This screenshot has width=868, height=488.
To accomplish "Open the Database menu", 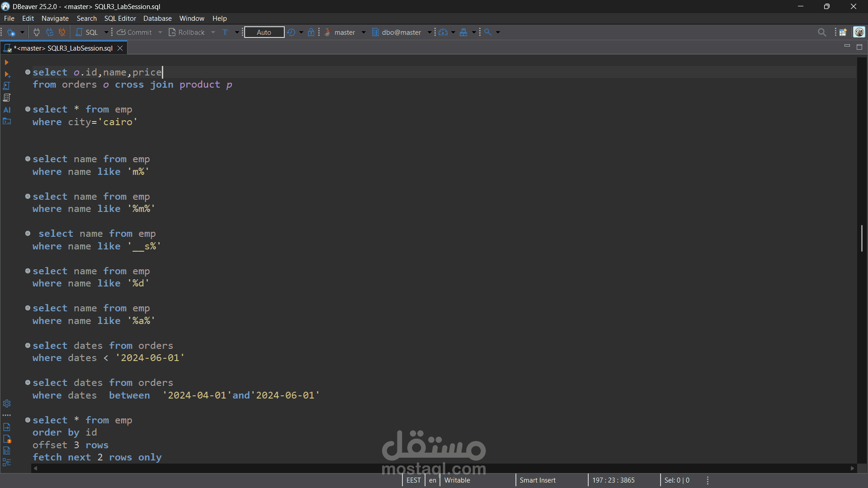I will coord(157,19).
